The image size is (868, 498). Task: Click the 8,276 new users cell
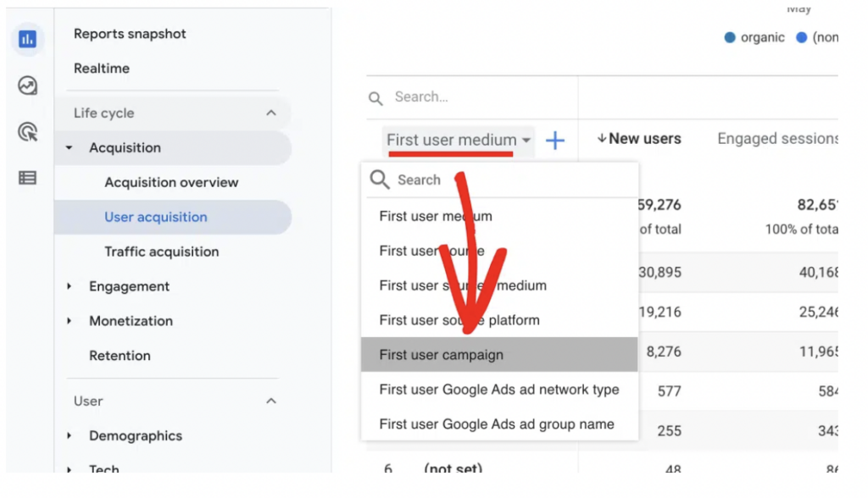tap(664, 352)
